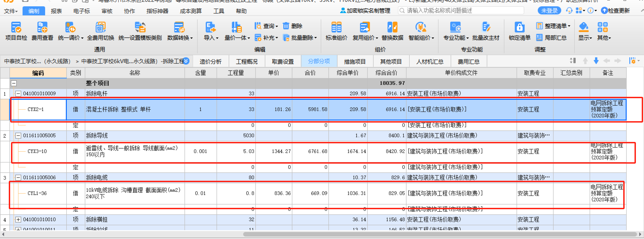Click the 局部汇总 partial summary icon
This screenshot has height=239, width=644.
tap(540, 38)
